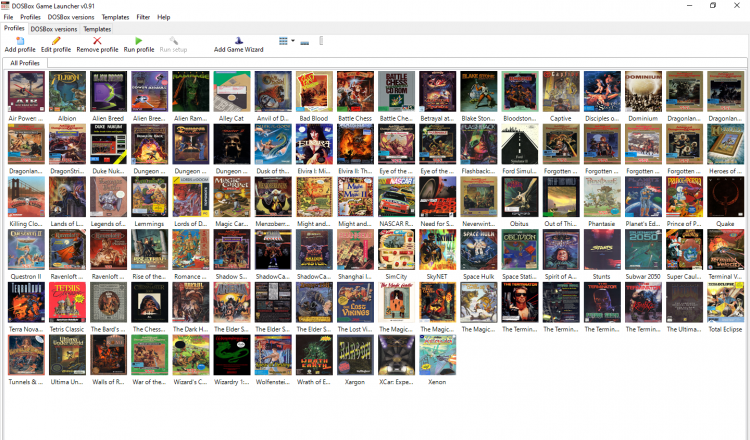This screenshot has height=440, width=750.
Task: Select the Wizardry 1 game thumbnail
Action: pos(232,354)
